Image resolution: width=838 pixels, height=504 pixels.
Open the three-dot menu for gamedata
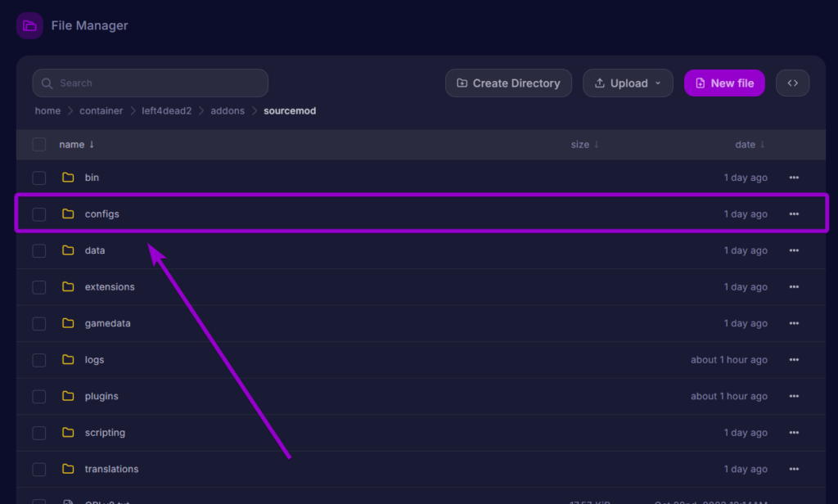tap(794, 324)
